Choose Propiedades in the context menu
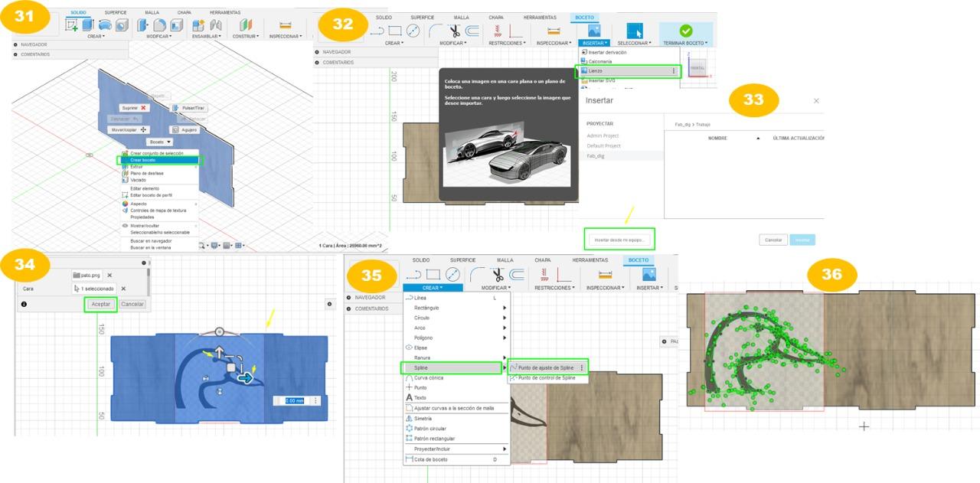 (144, 217)
